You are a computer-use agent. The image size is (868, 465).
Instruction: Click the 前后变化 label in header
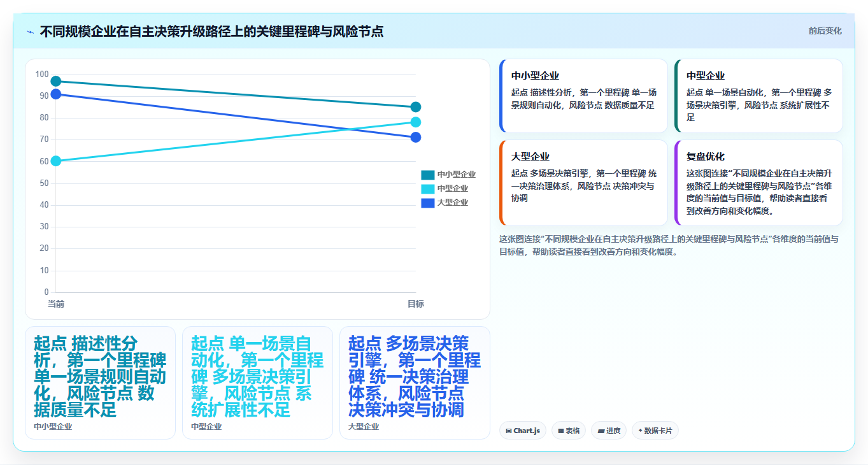pyautogui.click(x=825, y=31)
